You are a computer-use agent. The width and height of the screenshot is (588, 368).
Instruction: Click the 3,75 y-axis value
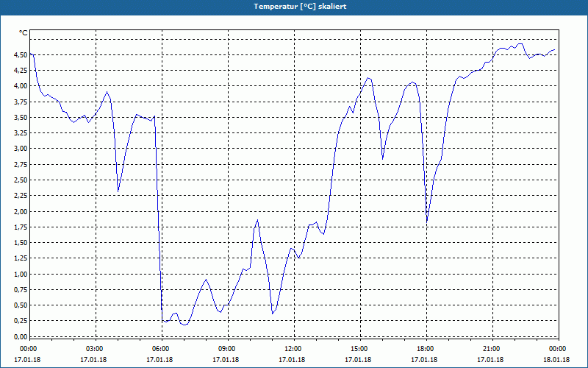pos(21,102)
